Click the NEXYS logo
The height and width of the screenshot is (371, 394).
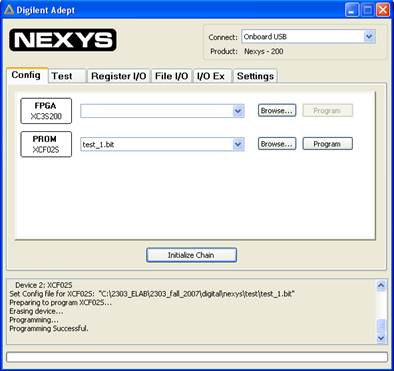click(x=63, y=40)
